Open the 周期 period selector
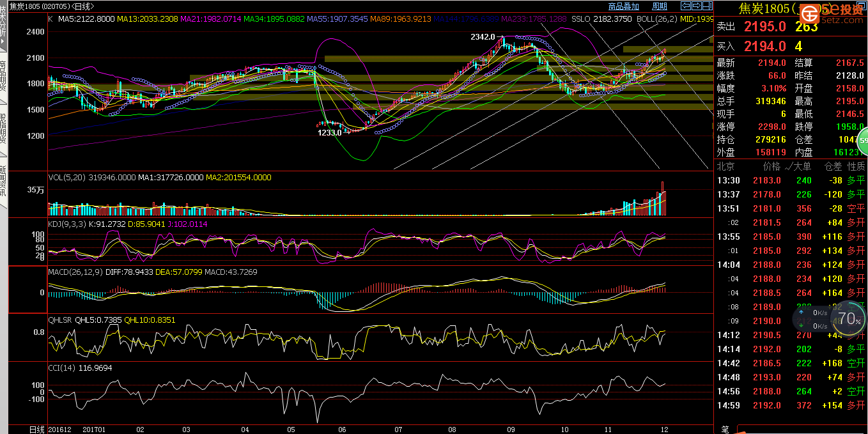 pos(660,6)
